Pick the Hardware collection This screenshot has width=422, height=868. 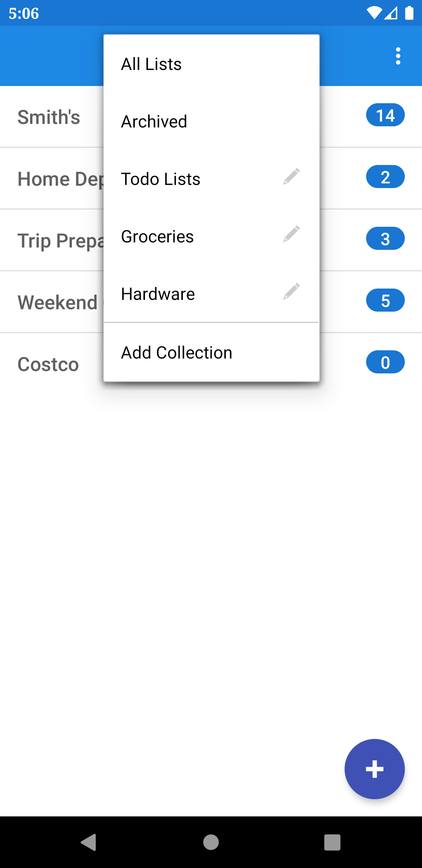pos(158,294)
